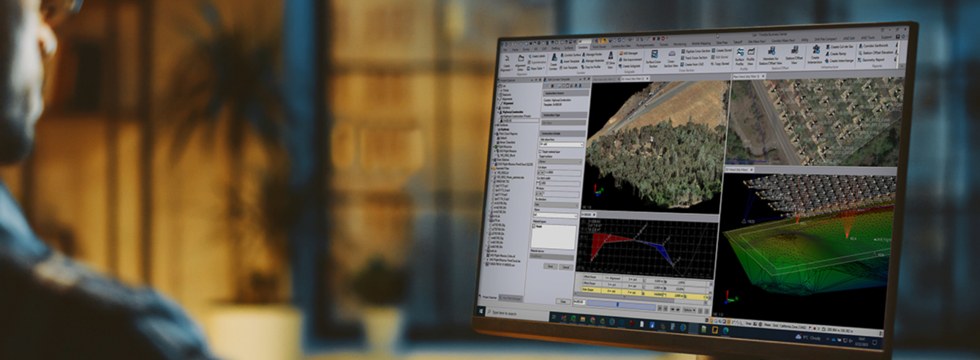Click the Create Intersection icon

point(815,54)
